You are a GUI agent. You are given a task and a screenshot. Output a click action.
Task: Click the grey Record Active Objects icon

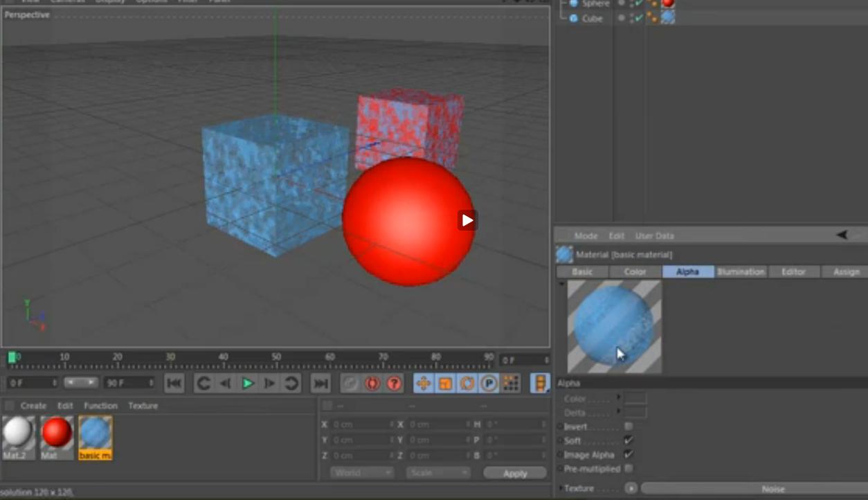pyautogui.click(x=351, y=383)
